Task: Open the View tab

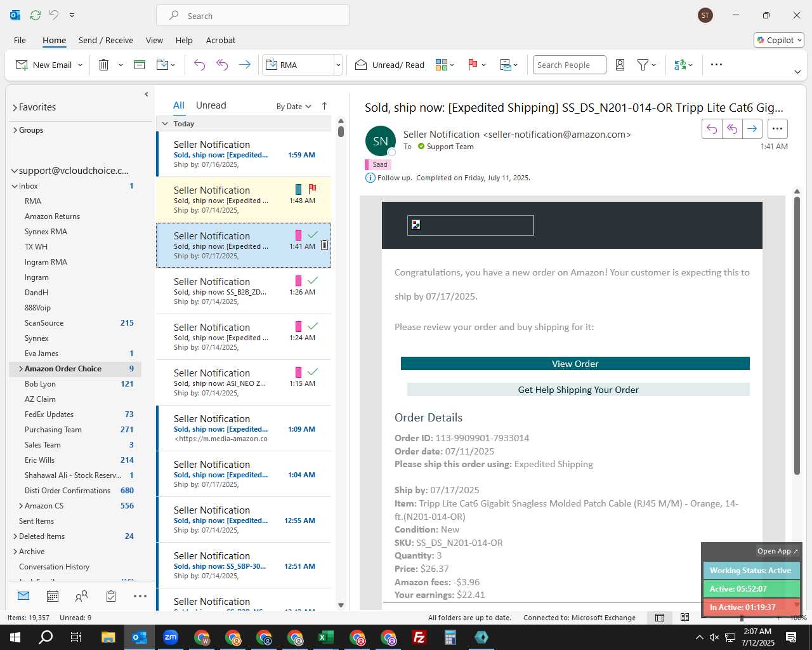Action: (x=154, y=40)
